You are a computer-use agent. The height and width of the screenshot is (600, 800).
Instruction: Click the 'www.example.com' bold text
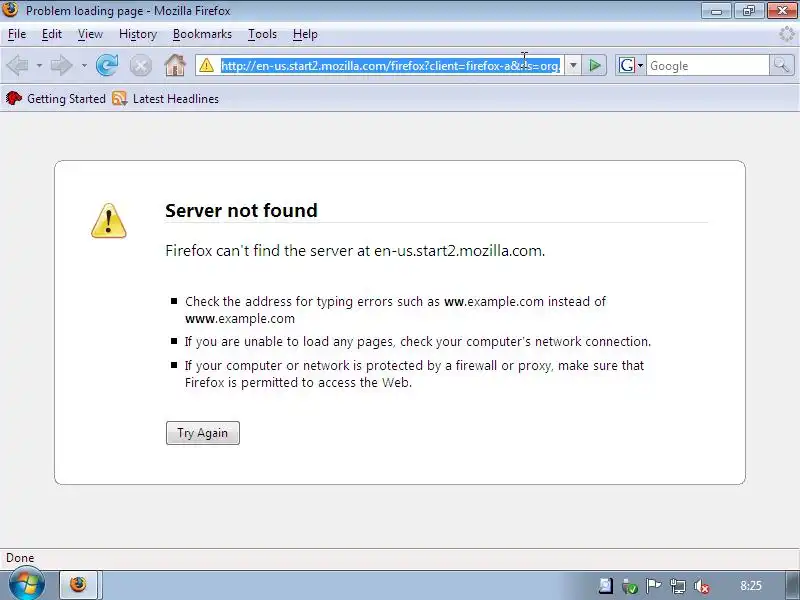pyautogui.click(x=240, y=319)
